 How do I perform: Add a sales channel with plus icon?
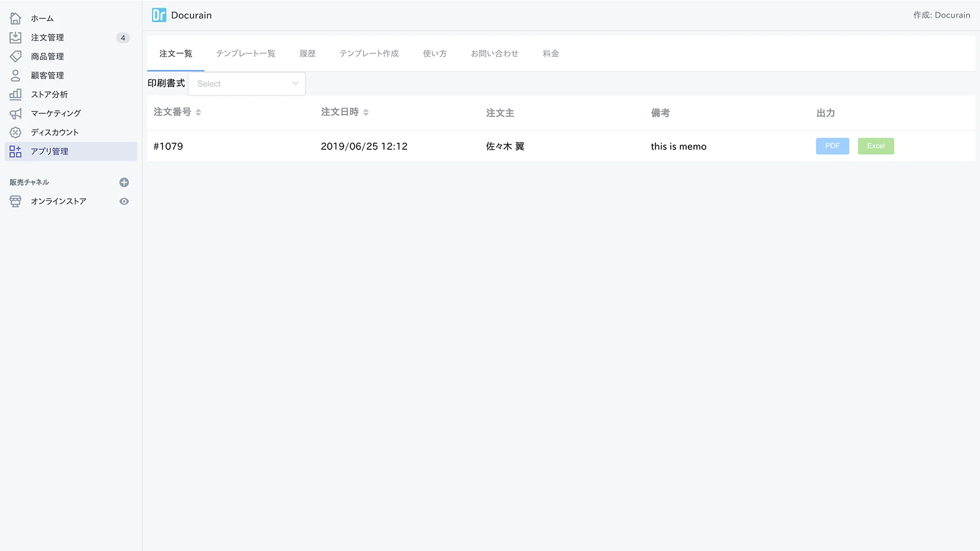(124, 182)
